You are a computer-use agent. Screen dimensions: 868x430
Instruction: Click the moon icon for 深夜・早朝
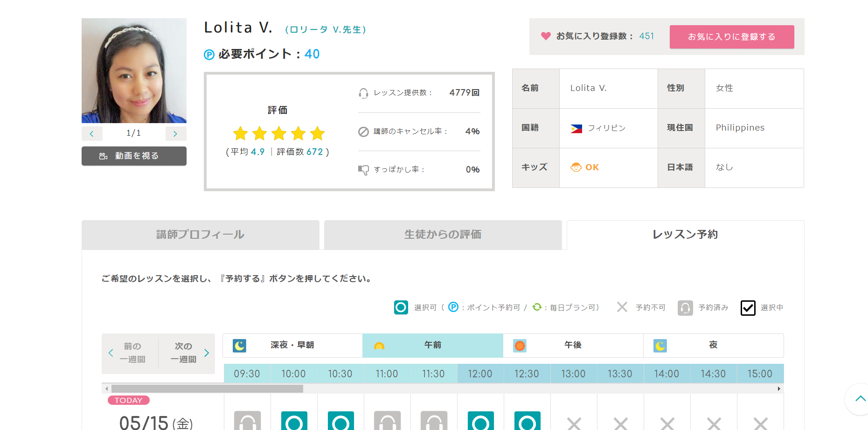pos(239,346)
